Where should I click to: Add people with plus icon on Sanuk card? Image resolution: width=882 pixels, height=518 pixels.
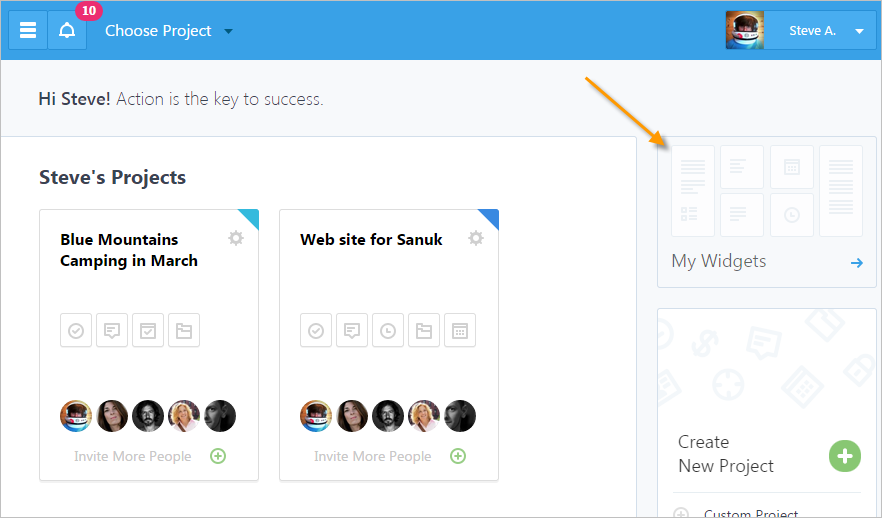458,456
